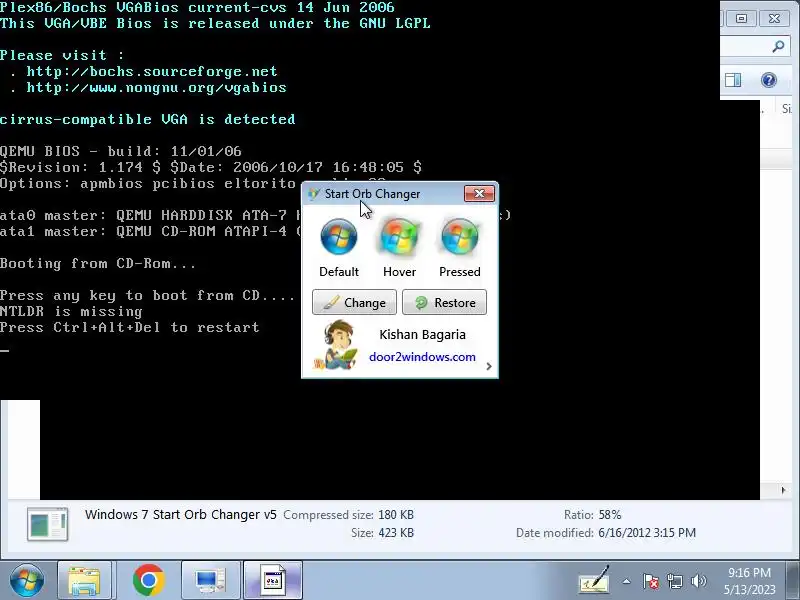Viewport: 800px width, 600px height.
Task: Expand options arrow in Start Orb Changer
Action: [x=489, y=366]
